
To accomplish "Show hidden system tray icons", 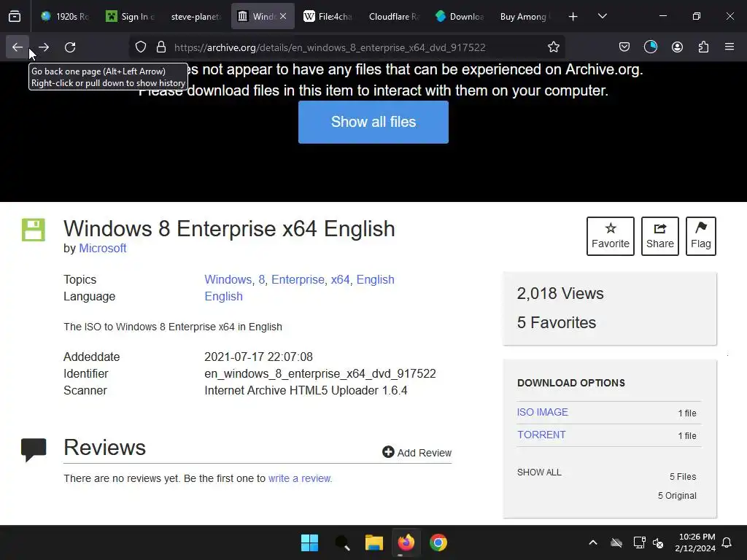I will (x=593, y=542).
